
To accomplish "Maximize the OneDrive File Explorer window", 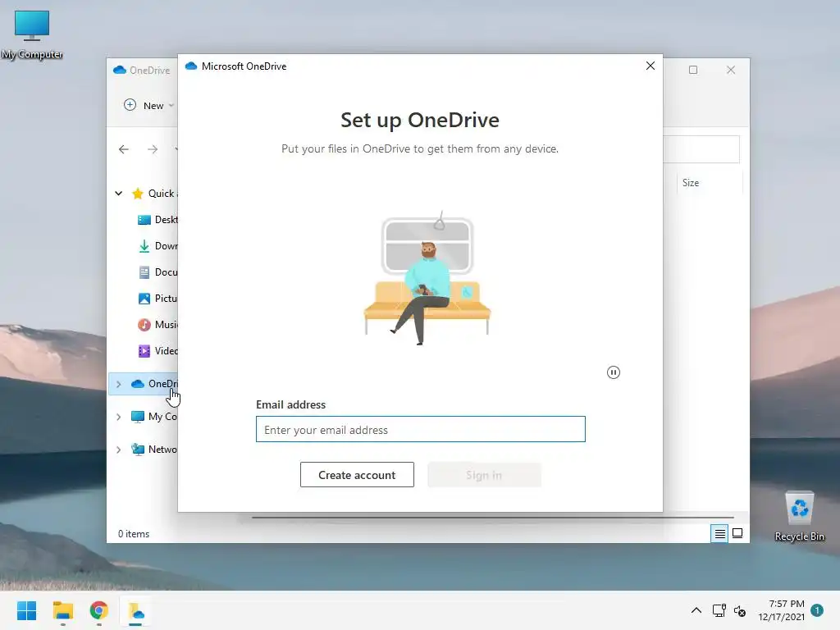I will pyautogui.click(x=693, y=70).
